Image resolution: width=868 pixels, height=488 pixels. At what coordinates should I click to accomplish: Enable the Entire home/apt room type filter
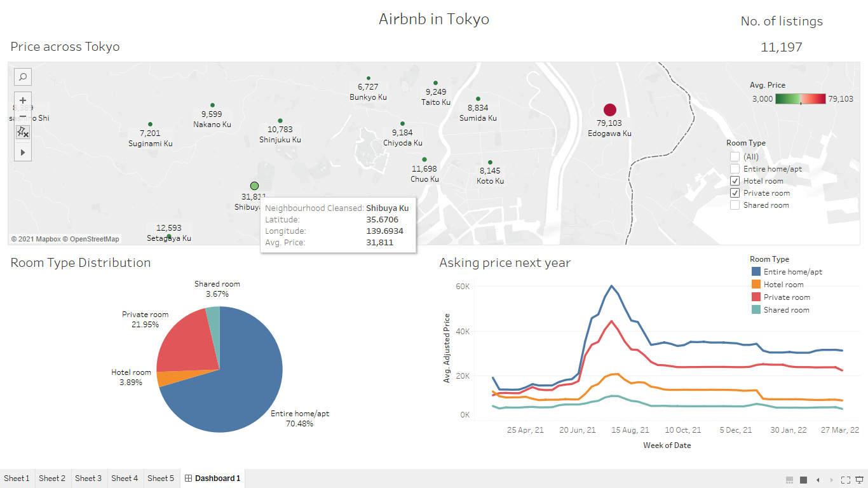tap(735, 168)
